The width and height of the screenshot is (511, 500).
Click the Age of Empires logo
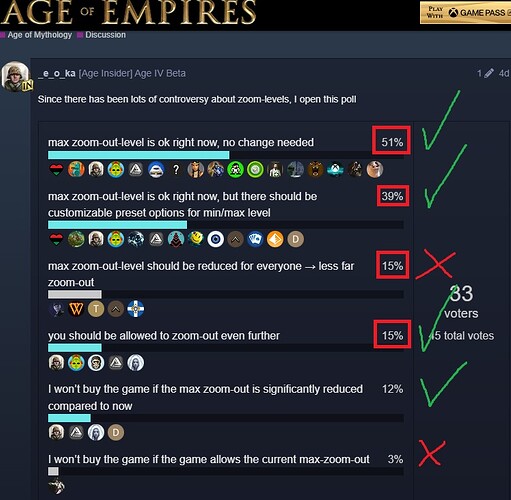click(x=128, y=12)
